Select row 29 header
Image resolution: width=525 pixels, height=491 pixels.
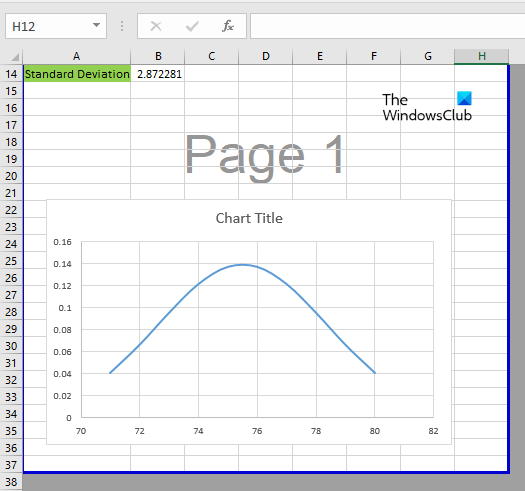(x=11, y=329)
